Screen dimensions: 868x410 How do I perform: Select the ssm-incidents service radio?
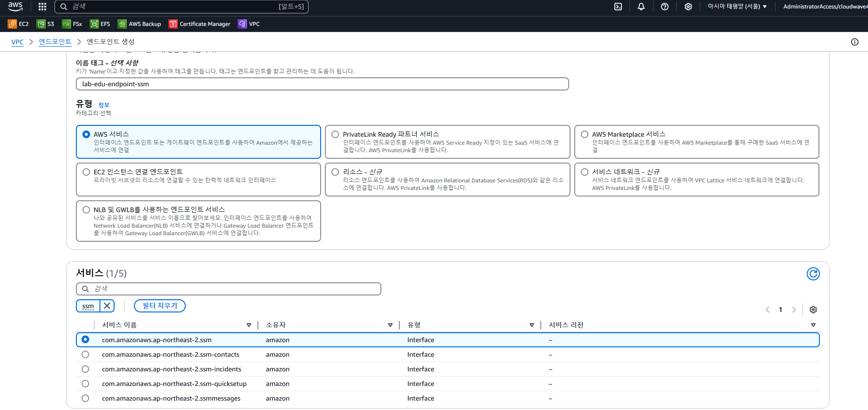[x=85, y=369]
